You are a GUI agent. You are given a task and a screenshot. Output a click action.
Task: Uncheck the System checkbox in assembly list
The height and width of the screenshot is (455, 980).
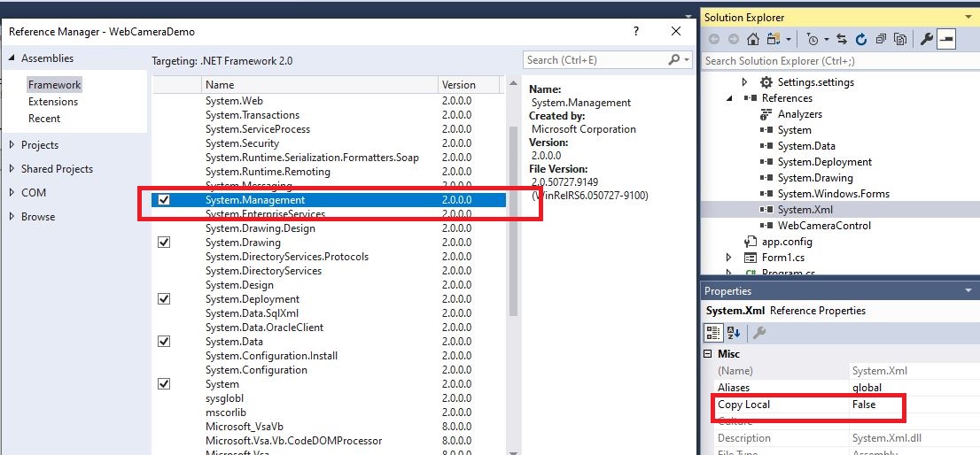click(x=165, y=384)
